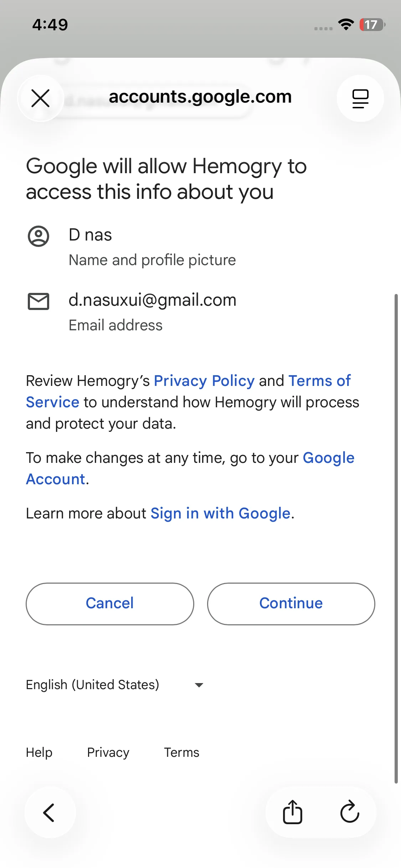Tap the Wi-Fi status icon
Screen dimensions: 401x868
click(x=346, y=24)
